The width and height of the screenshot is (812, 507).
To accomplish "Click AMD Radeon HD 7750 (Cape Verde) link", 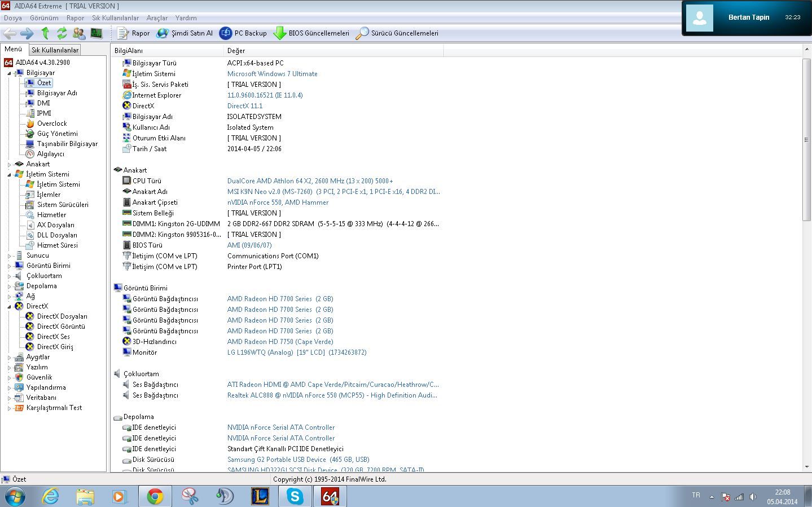I will tap(280, 342).
